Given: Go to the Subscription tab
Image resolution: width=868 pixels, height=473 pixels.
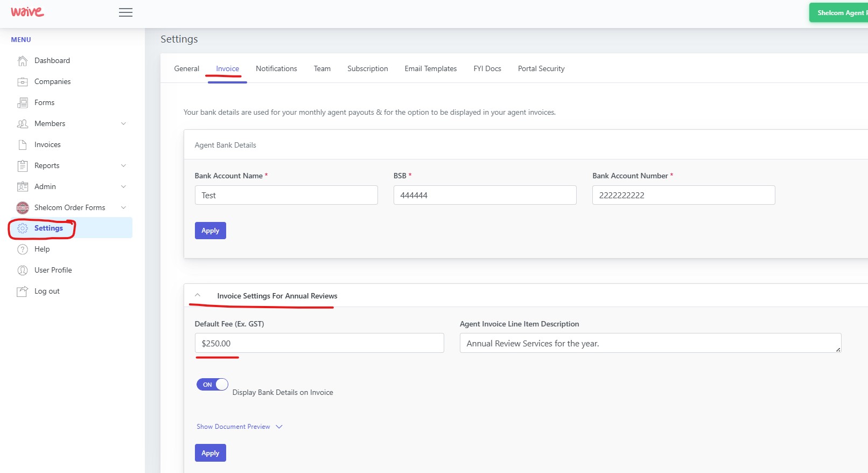Looking at the screenshot, I should point(367,69).
